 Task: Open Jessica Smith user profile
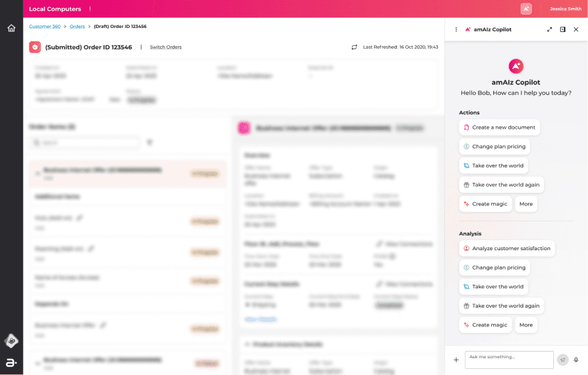(565, 9)
